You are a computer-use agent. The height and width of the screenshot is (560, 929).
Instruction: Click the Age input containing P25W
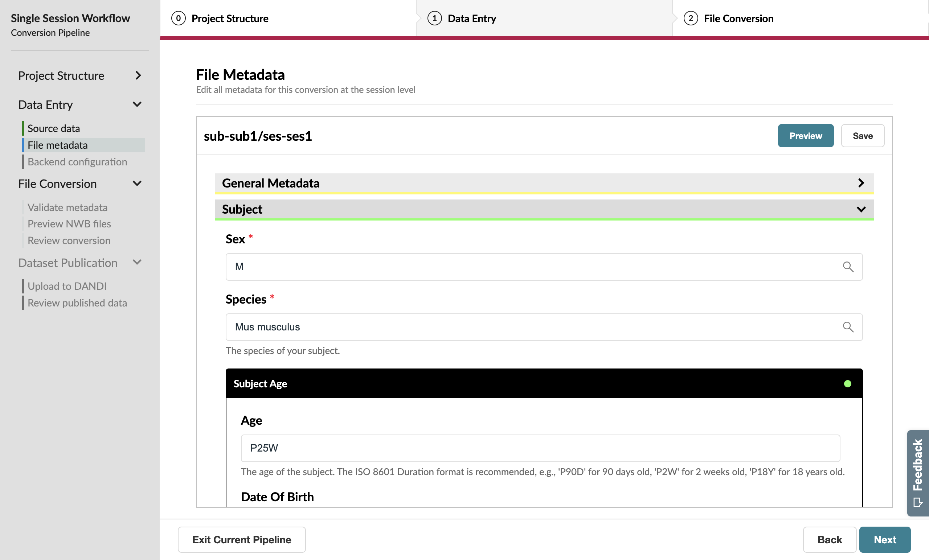pyautogui.click(x=540, y=448)
